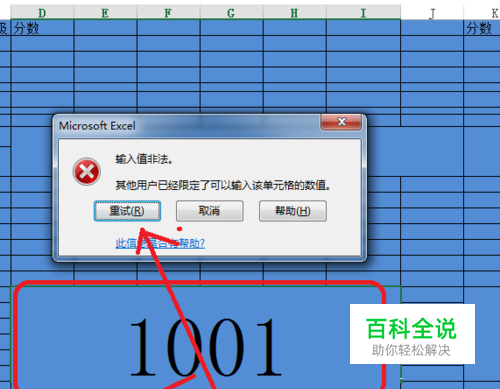
Task: Click the Microsoft Excel dialog title
Action: [97, 126]
